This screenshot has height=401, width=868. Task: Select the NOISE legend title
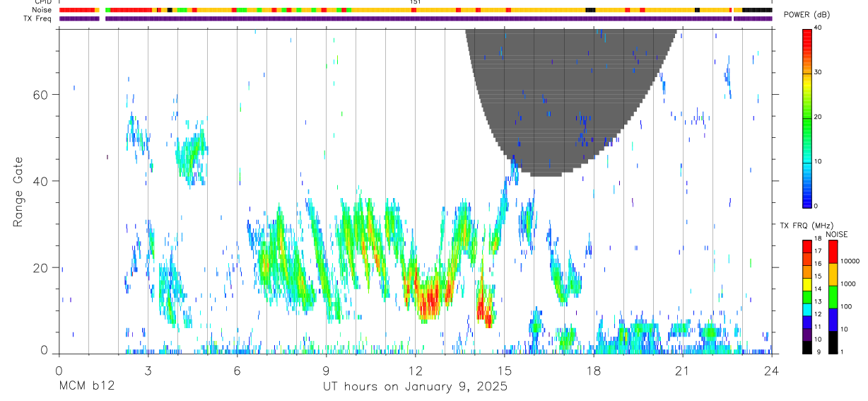pos(837,234)
